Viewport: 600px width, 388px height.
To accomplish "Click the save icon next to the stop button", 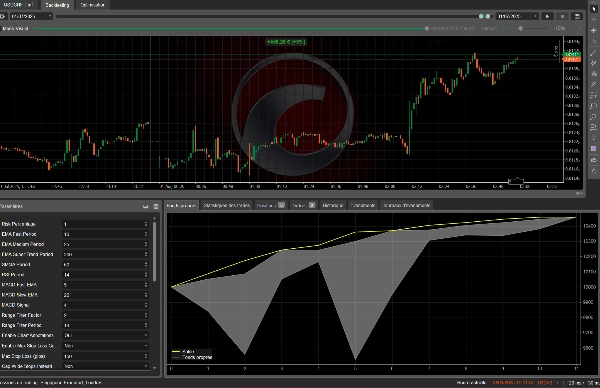I will [577, 16].
